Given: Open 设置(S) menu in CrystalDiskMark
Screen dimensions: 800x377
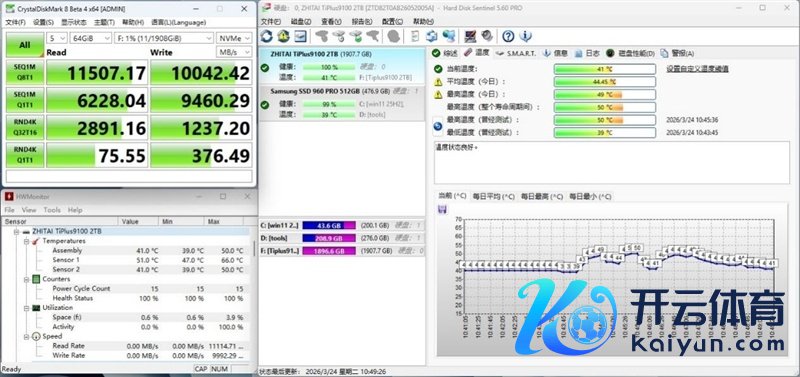Looking at the screenshot, I should click(43, 22).
